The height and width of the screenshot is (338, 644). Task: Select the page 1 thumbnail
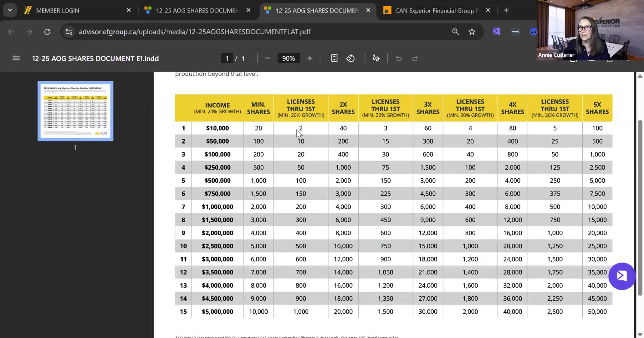[x=75, y=111]
